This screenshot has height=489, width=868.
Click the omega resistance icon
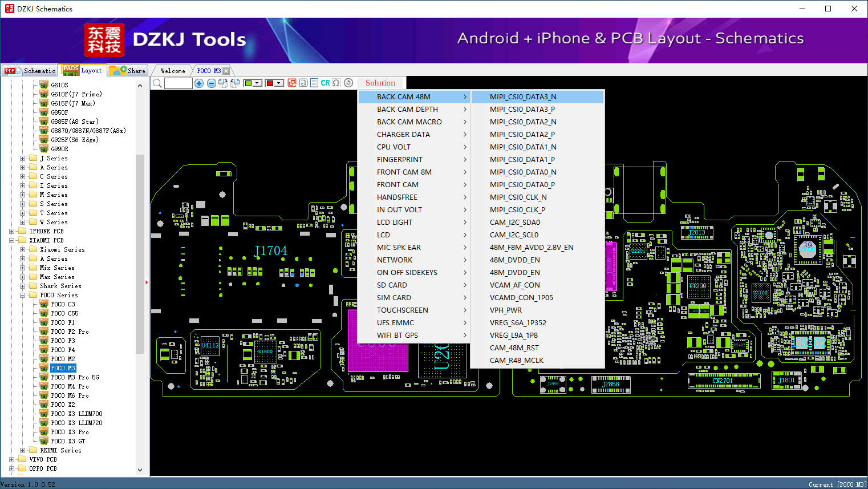click(x=336, y=83)
